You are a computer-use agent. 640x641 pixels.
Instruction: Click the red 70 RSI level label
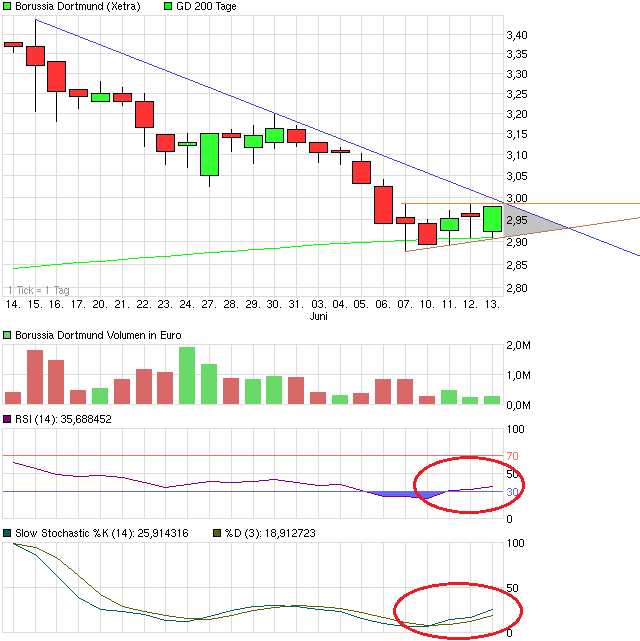pos(512,456)
